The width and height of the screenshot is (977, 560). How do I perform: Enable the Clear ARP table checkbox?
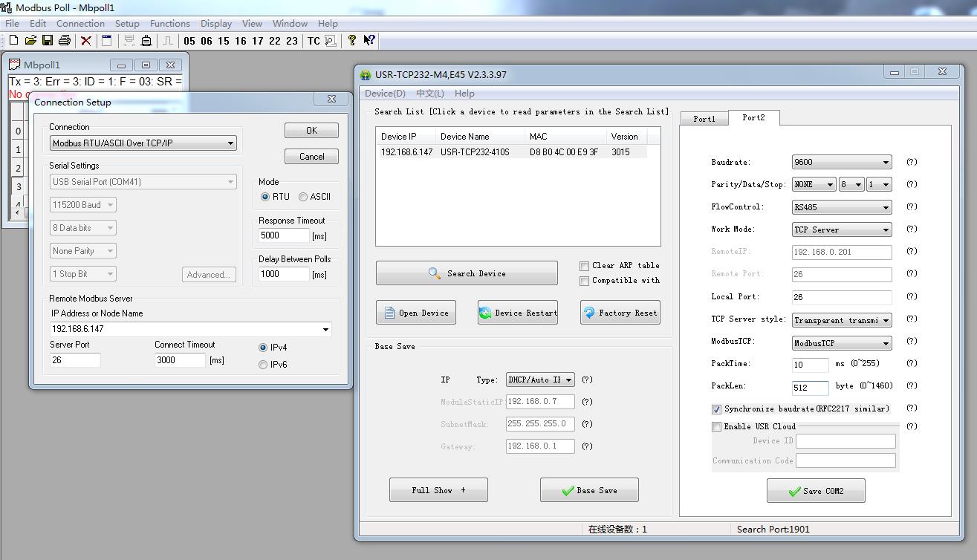point(585,266)
